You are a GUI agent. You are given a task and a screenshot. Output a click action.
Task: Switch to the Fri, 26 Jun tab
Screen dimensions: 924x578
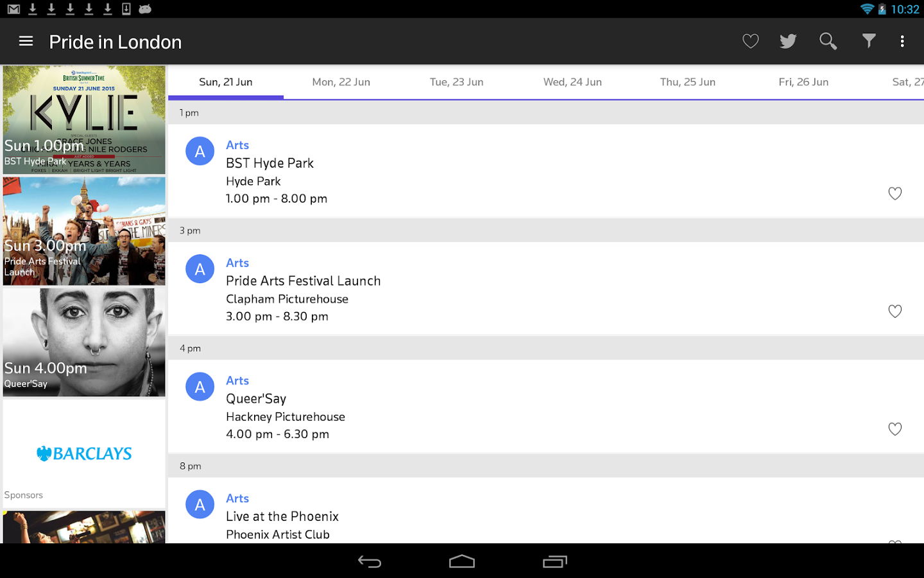pyautogui.click(x=803, y=82)
